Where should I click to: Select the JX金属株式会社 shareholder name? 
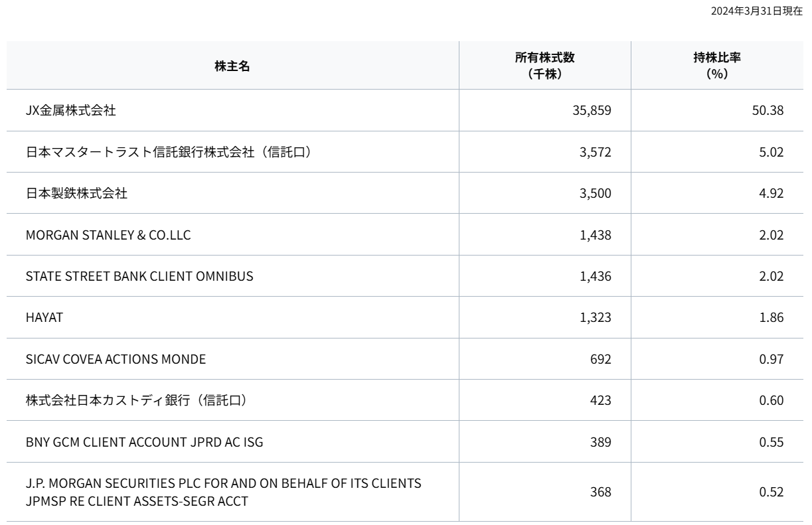click(x=70, y=111)
